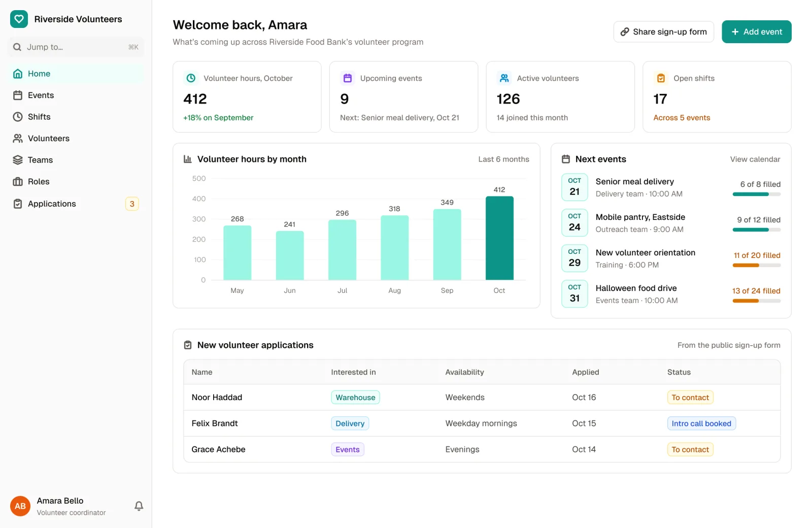812x528 pixels.
Task: Click Grace Achebe's To contact status
Action: point(690,449)
